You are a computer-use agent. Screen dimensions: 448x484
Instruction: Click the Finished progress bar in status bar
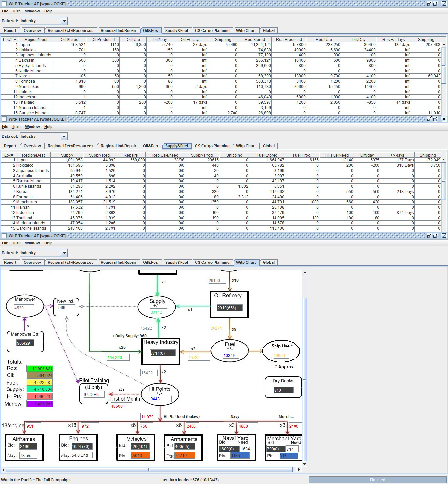377,480
